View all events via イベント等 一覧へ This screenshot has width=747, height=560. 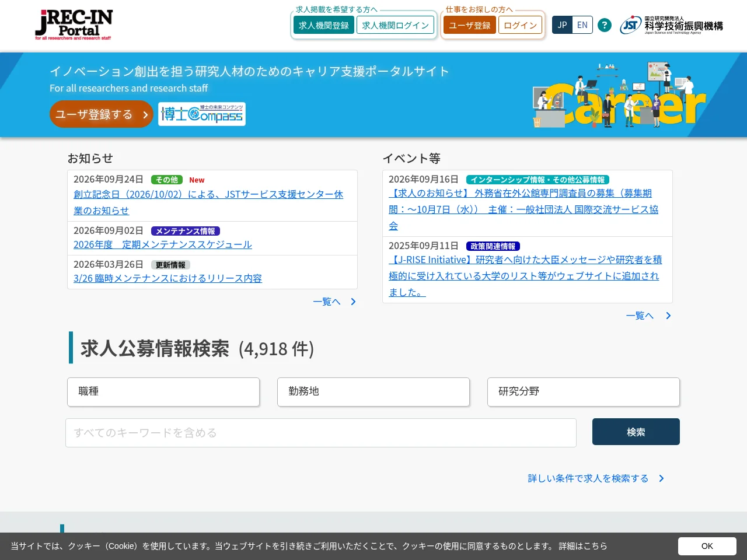(x=640, y=316)
